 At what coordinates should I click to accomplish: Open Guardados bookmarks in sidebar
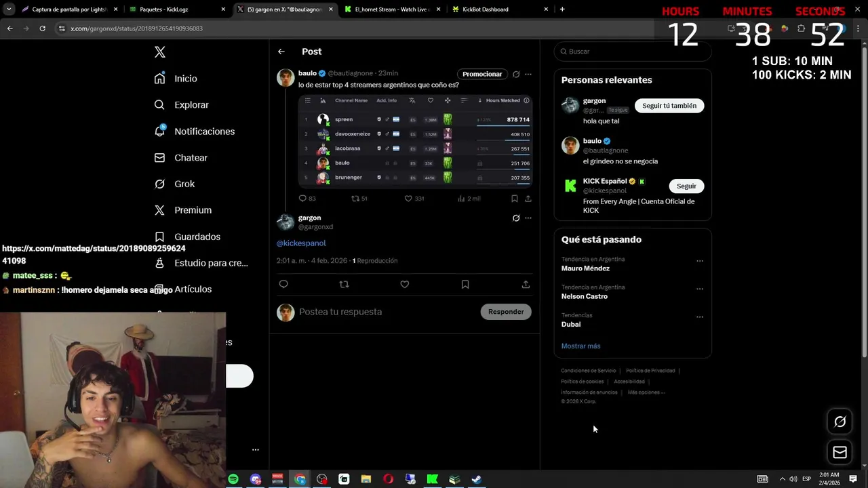[187, 237]
